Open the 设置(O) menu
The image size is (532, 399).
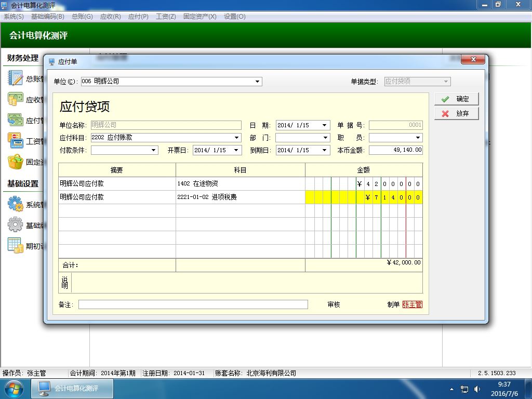[x=234, y=17]
